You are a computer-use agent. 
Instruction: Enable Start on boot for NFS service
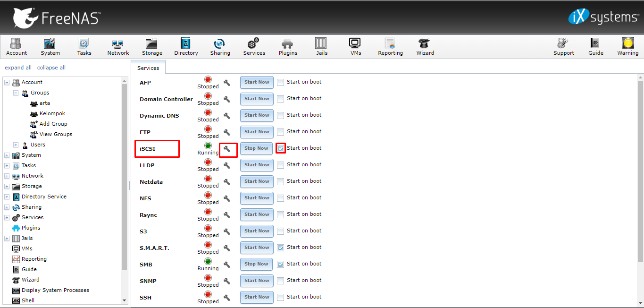tap(280, 197)
